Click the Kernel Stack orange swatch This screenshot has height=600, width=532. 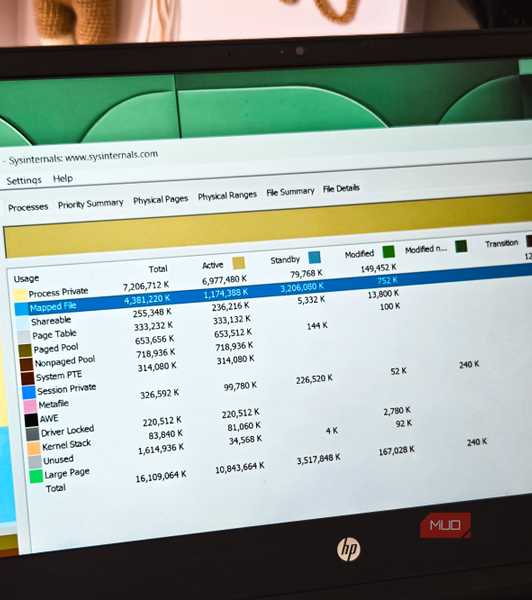(x=34, y=447)
